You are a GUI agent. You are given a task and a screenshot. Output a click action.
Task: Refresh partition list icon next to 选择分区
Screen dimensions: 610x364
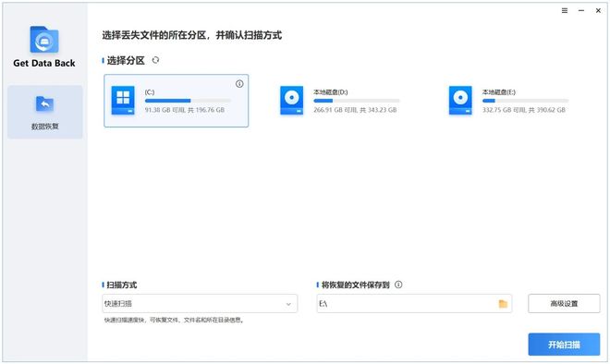[155, 60]
